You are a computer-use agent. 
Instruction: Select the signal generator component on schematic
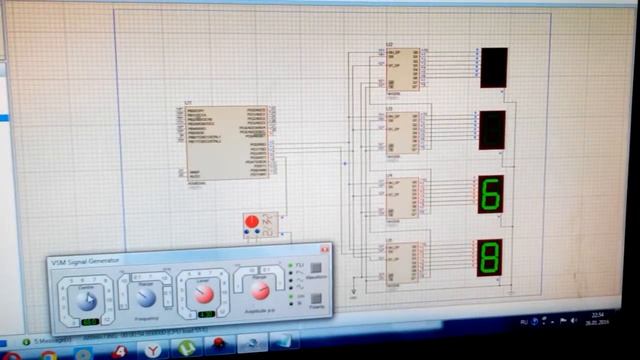tap(261, 225)
